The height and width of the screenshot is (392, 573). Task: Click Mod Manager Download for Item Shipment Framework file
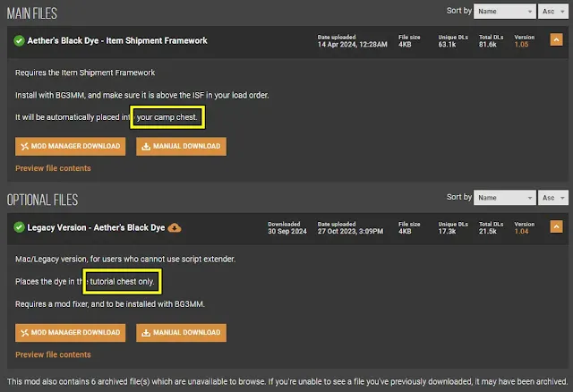(70, 146)
